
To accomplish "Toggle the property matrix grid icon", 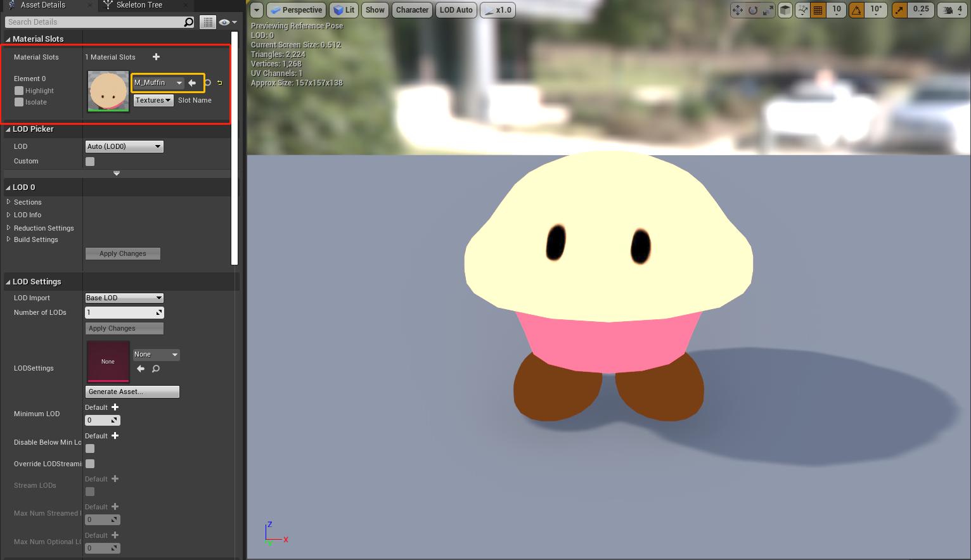I will 208,22.
